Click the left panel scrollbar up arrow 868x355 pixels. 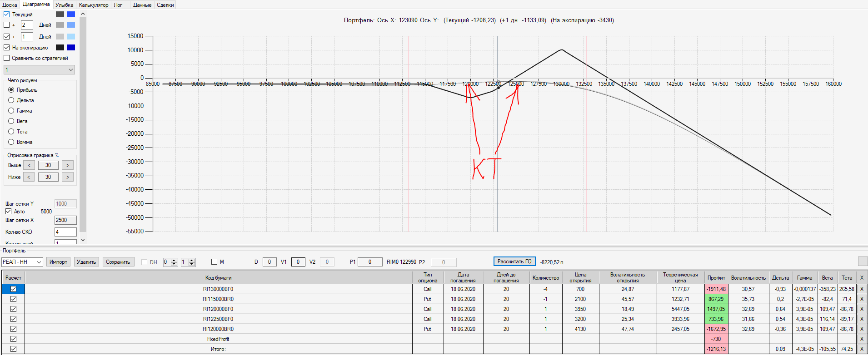point(83,14)
